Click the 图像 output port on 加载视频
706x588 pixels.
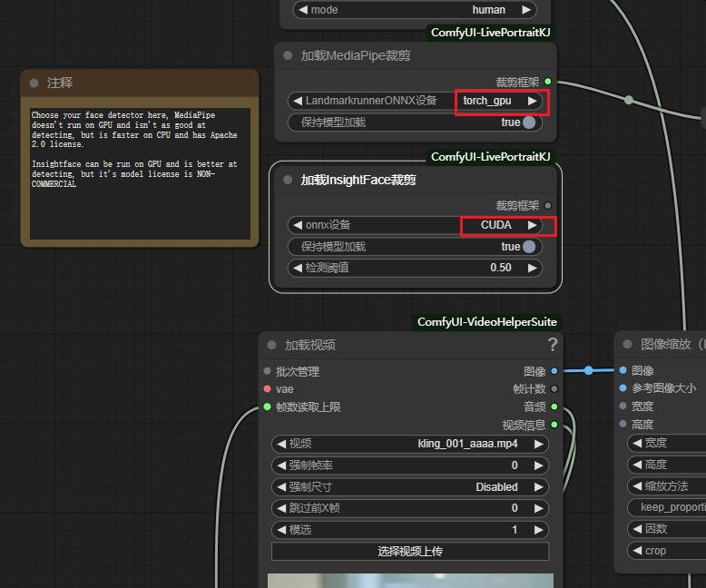tap(554, 371)
